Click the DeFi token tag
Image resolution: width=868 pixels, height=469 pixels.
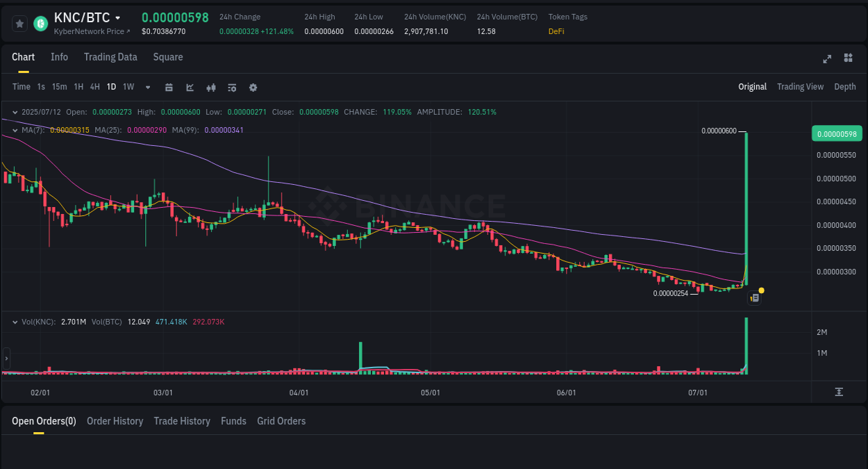(x=556, y=31)
